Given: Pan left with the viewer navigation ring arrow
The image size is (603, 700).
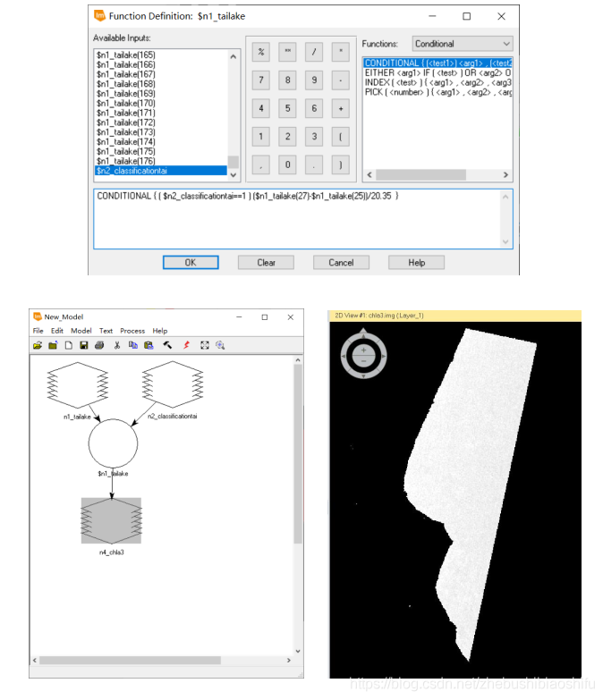Looking at the screenshot, I should tap(343, 356).
